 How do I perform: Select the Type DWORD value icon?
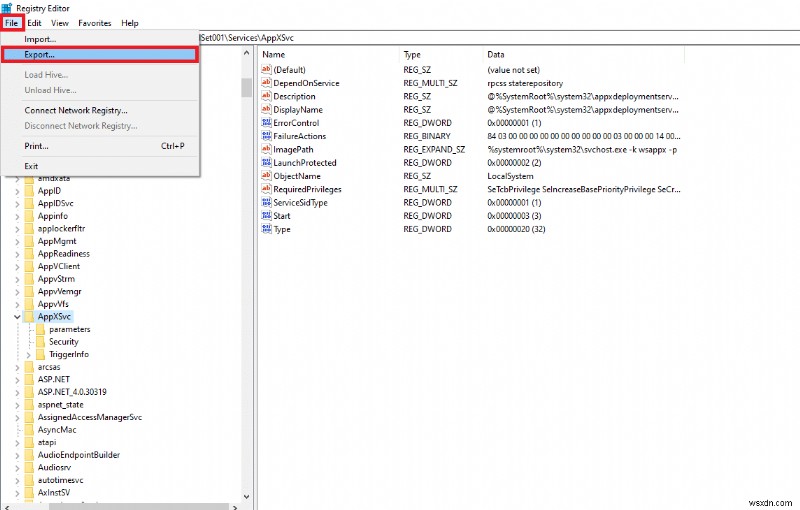[266, 228]
